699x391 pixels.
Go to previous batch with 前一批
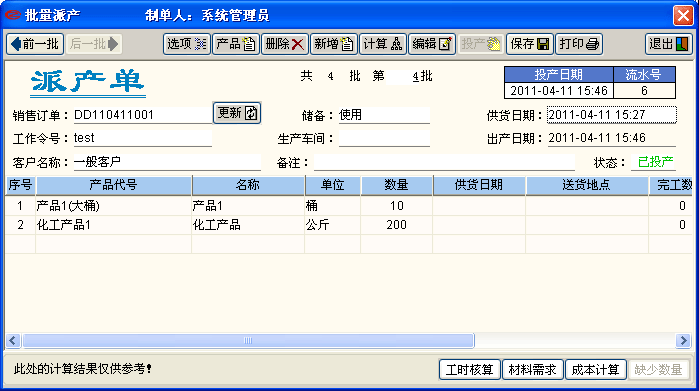point(35,44)
